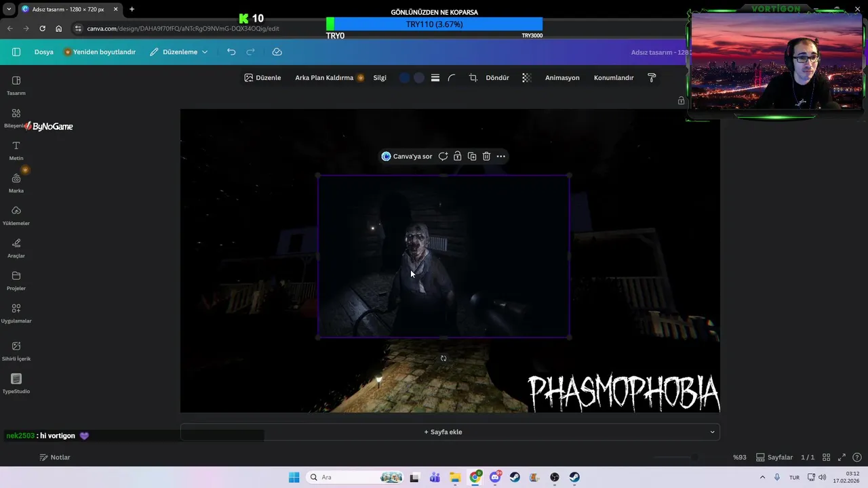The image size is (868, 488).
Task: Toggle the Sayfalar pages view
Action: point(774,457)
